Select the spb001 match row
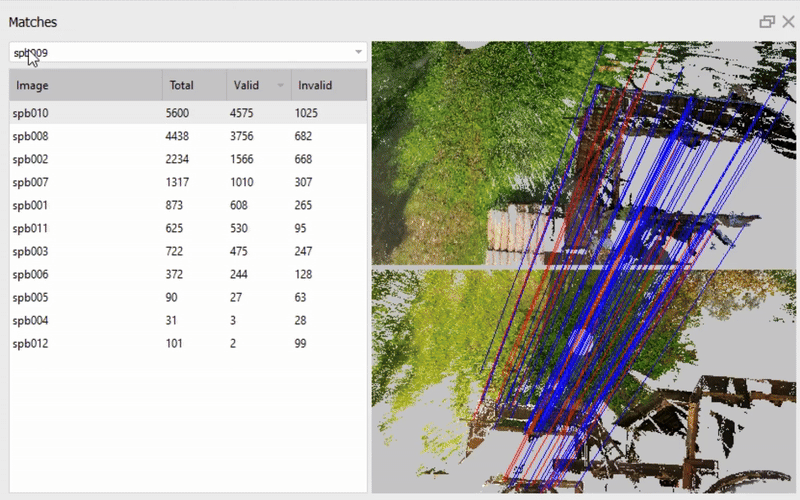800x500 pixels. (x=30, y=205)
